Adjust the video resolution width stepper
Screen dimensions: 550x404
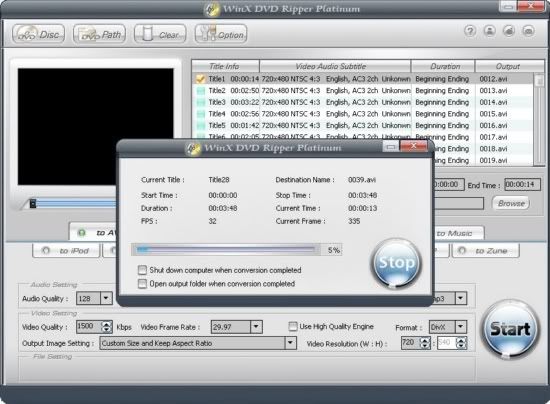[x=425, y=343]
